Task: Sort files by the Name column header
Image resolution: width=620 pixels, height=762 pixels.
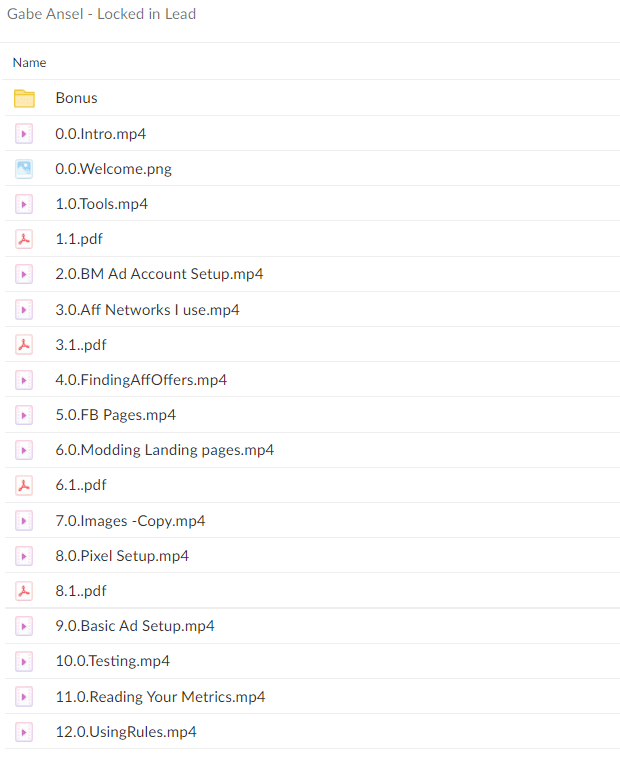Action: [29, 63]
